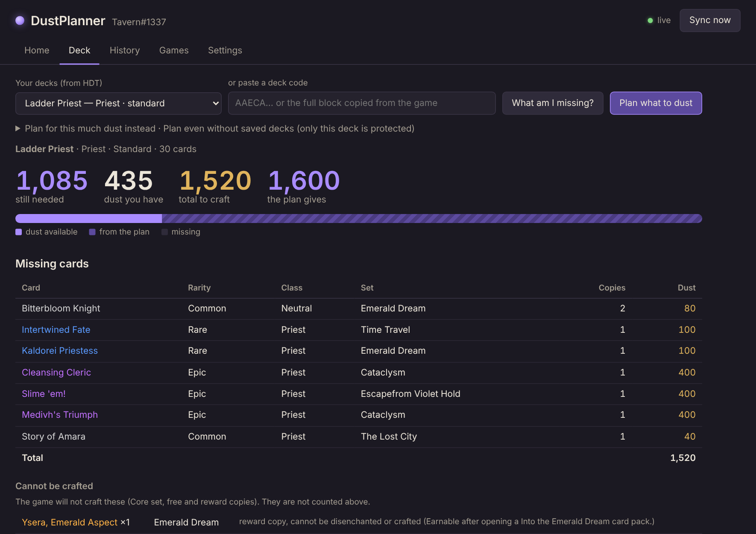Click the Plan what to dust button
756x534 pixels.
pyautogui.click(x=656, y=103)
